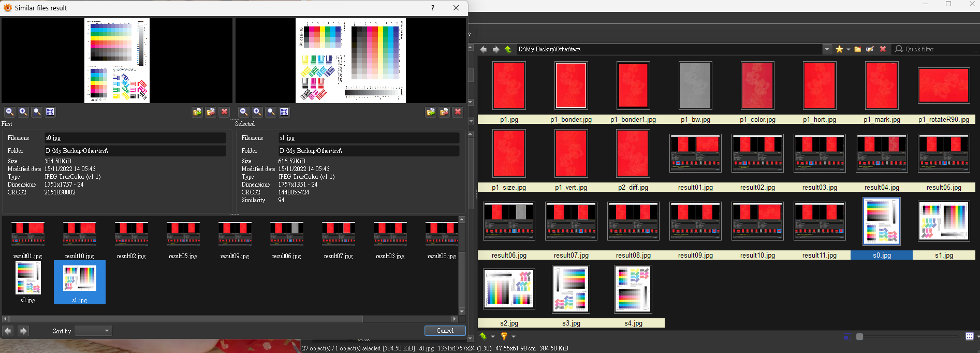Click the help question mark button
This screenshot has height=353, width=980.
point(433,8)
